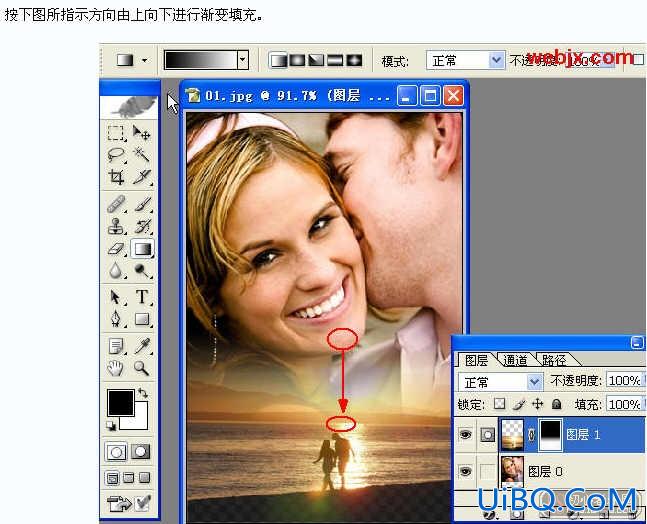Switch to the 路径 tab
This screenshot has width=647, height=524.
tap(553, 360)
